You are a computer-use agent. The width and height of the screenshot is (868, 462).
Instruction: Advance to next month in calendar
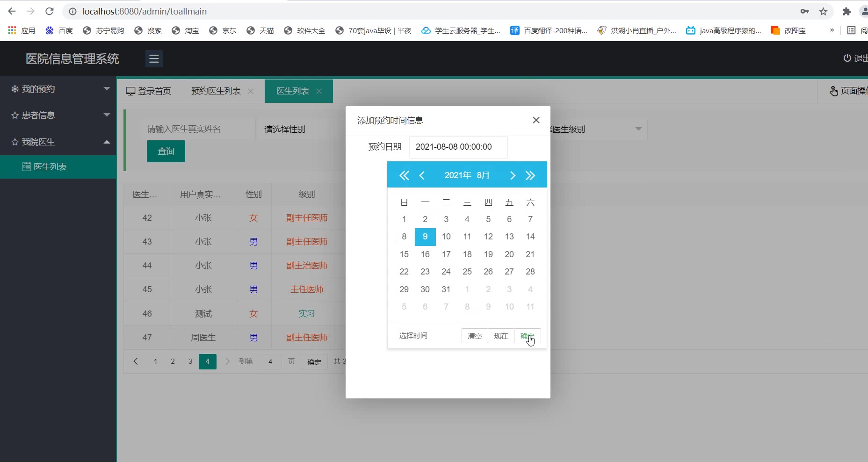pyautogui.click(x=513, y=175)
